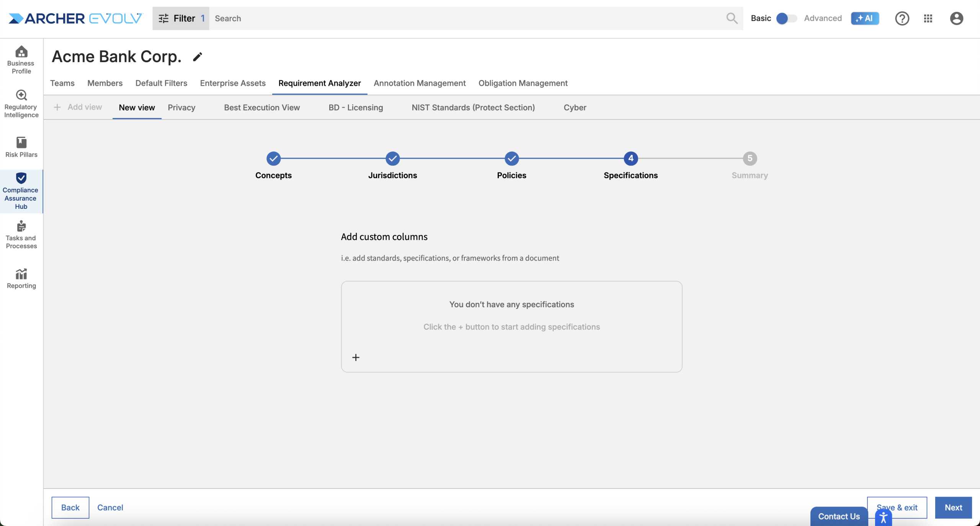Click the AI assistant button
This screenshot has width=980, height=526.
click(x=864, y=18)
